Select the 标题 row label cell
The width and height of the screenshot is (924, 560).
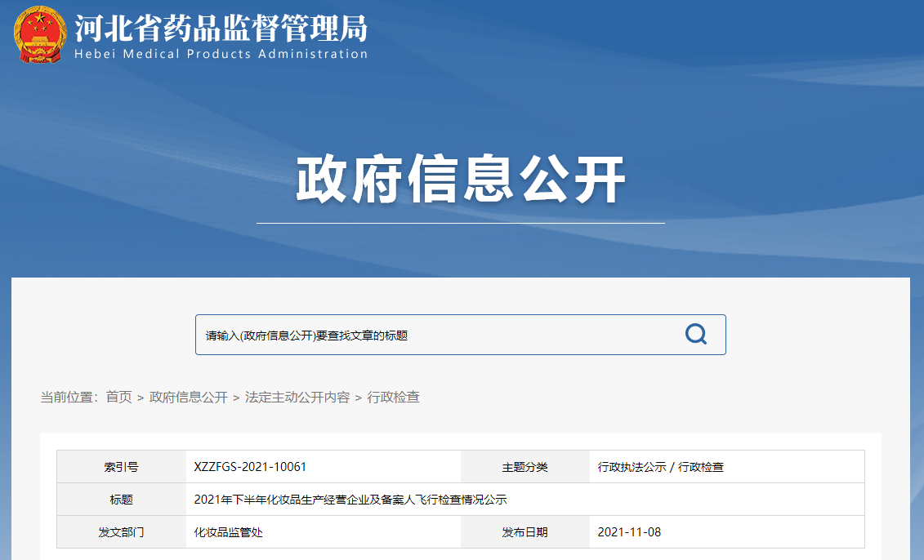click(119, 499)
